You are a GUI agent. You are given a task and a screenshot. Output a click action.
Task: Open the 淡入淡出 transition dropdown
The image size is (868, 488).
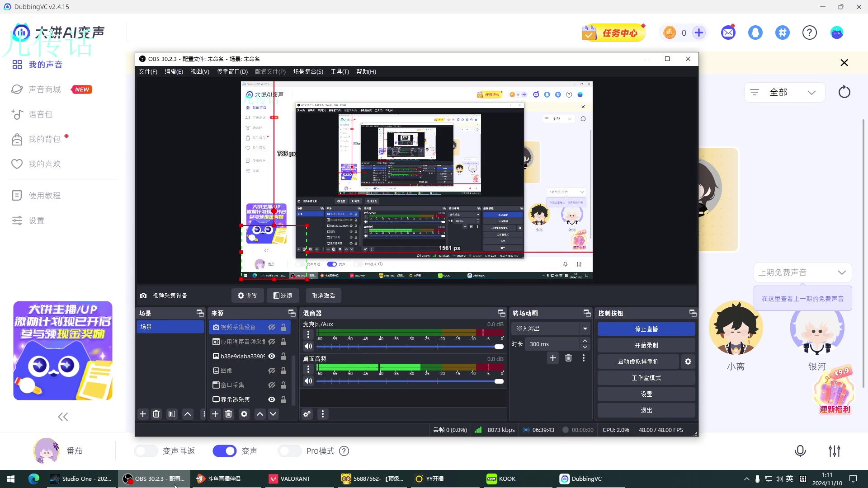pos(551,328)
